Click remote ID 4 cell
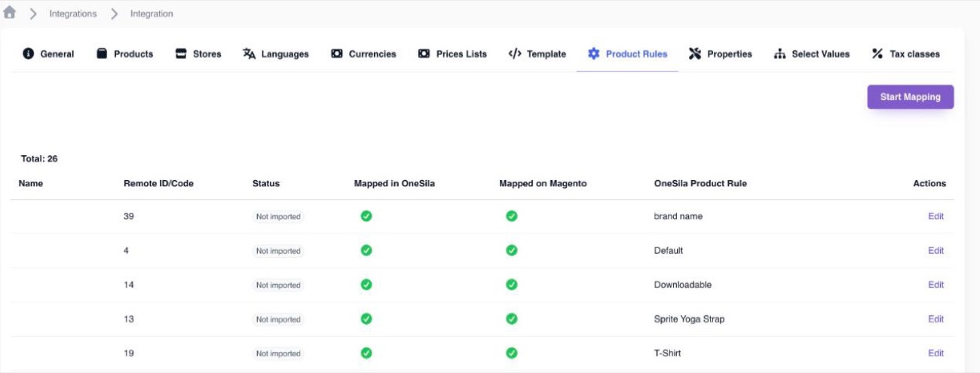Viewport: 980px width, 373px height. click(127, 250)
